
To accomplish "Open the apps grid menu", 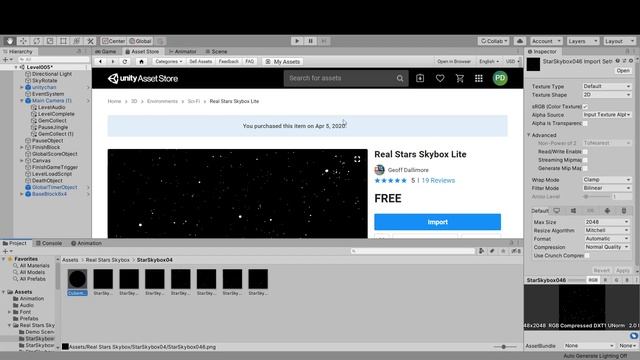I will pos(479,78).
